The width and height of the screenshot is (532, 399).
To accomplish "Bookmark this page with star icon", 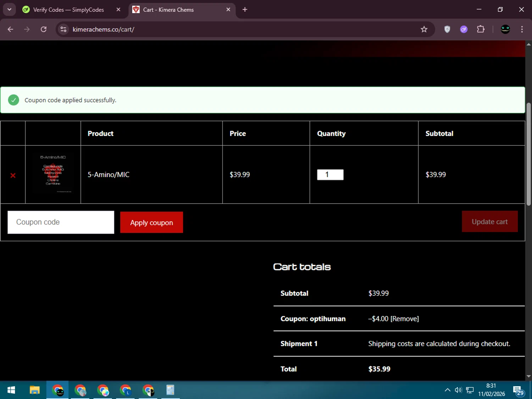I will tap(424, 29).
